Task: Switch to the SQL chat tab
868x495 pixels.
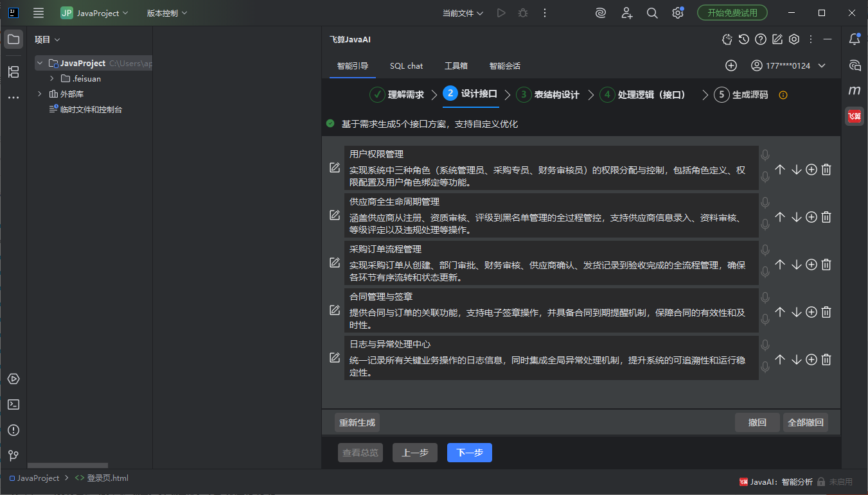Action: point(407,65)
